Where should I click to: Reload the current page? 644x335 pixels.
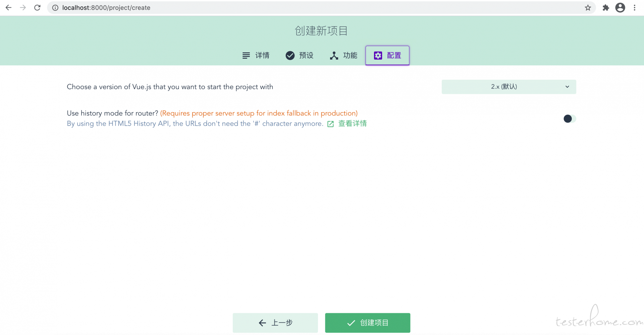click(37, 8)
